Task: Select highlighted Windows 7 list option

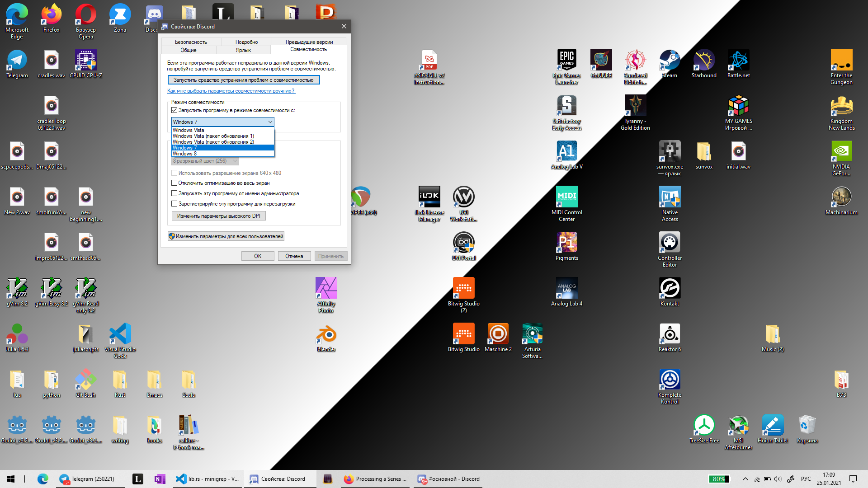Action: [x=222, y=148]
